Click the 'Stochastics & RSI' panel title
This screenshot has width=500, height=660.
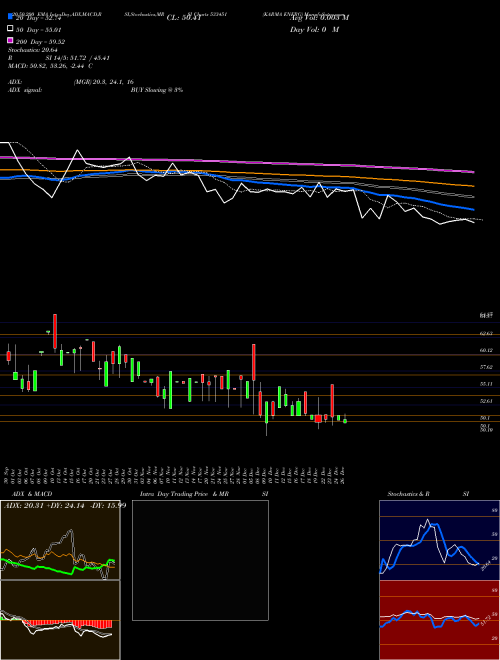(x=428, y=494)
